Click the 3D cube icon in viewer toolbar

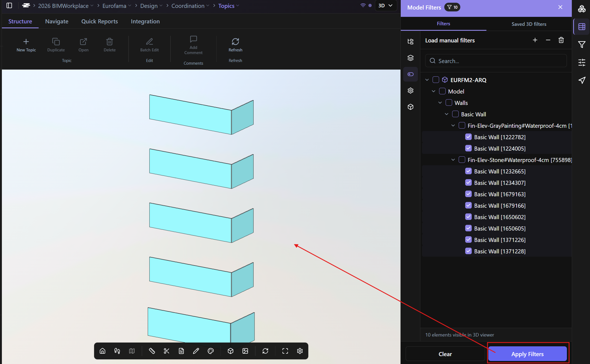pos(231,351)
